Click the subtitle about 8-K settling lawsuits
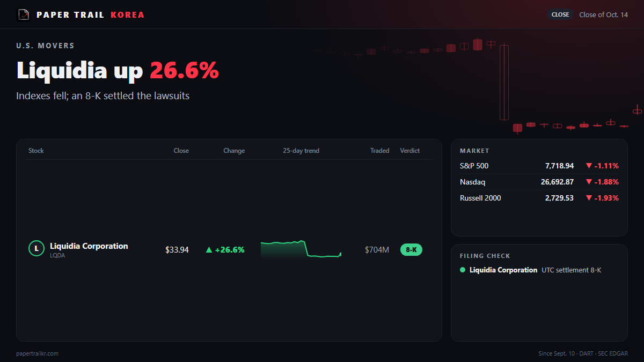Image resolution: width=644 pixels, height=362 pixels. point(103,96)
